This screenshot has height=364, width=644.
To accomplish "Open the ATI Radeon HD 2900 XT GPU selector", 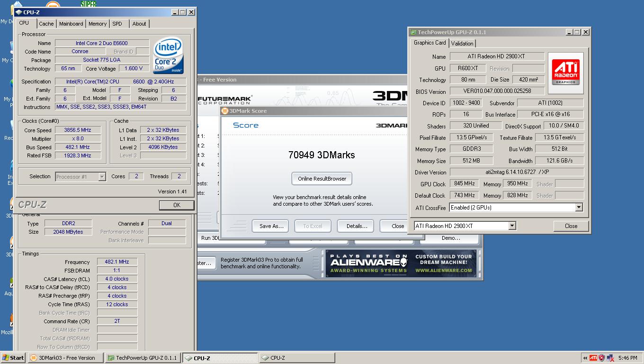I will pyautogui.click(x=465, y=226).
